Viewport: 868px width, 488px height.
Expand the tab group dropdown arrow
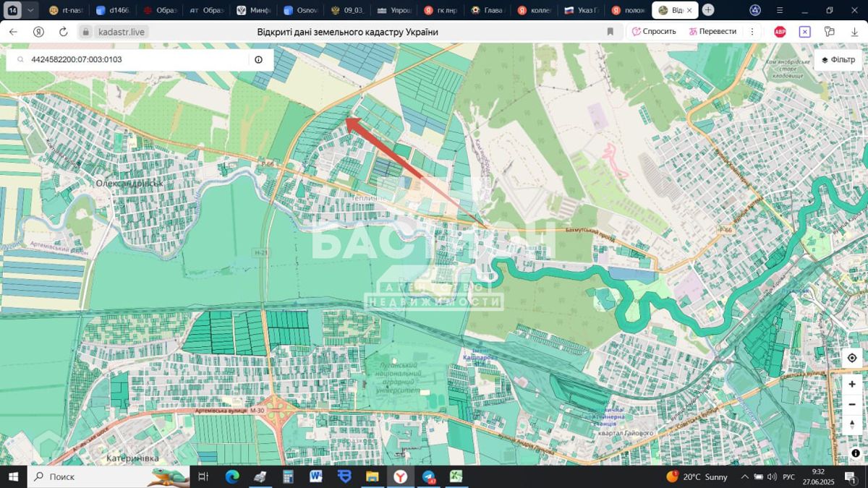point(30,10)
